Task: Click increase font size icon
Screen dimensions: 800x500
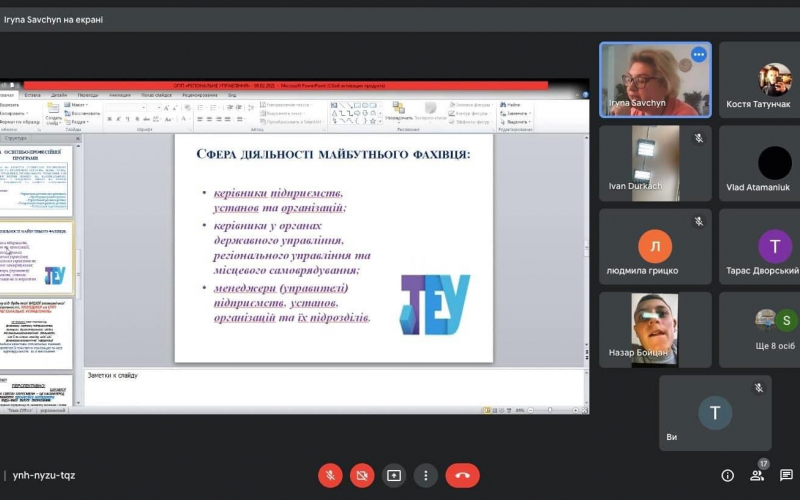Action: [x=166, y=108]
